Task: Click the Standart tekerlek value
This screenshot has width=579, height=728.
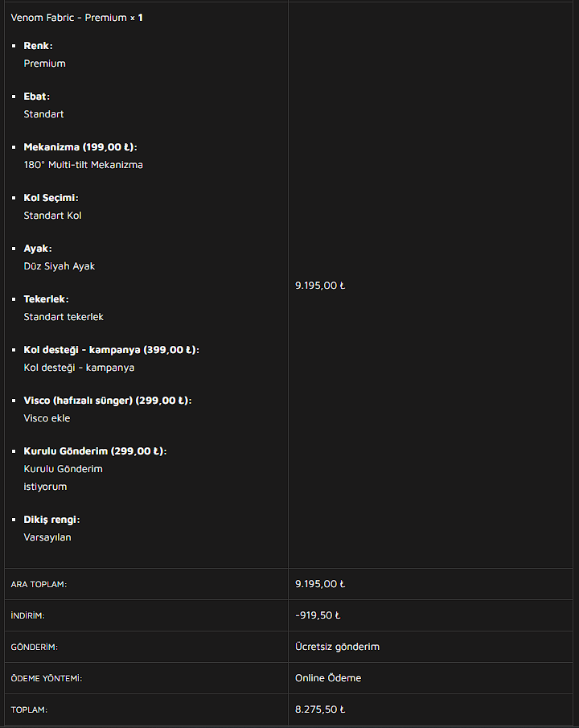Action: 64,317
